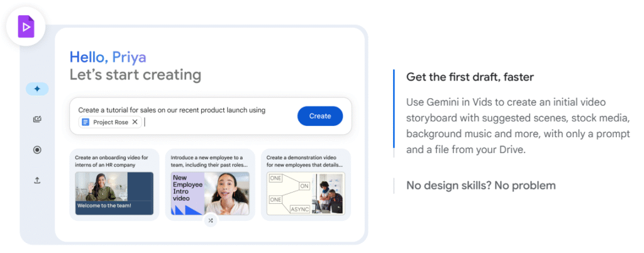This screenshot has width=644, height=253.
Task: Click the 'Let's start creating' text
Action: click(x=136, y=75)
